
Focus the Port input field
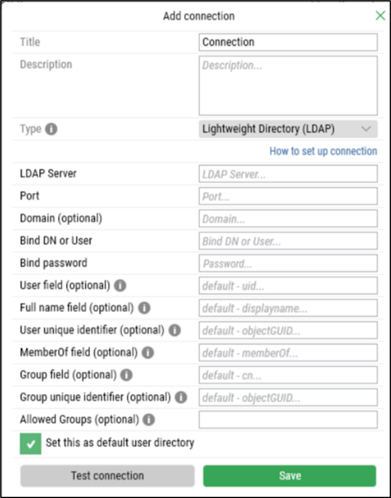pyautogui.click(x=288, y=196)
